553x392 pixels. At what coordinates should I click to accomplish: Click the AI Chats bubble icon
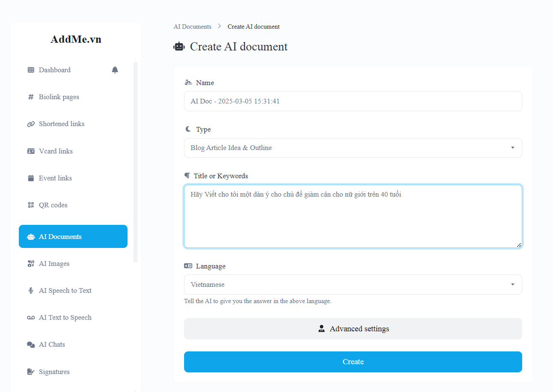(31, 345)
